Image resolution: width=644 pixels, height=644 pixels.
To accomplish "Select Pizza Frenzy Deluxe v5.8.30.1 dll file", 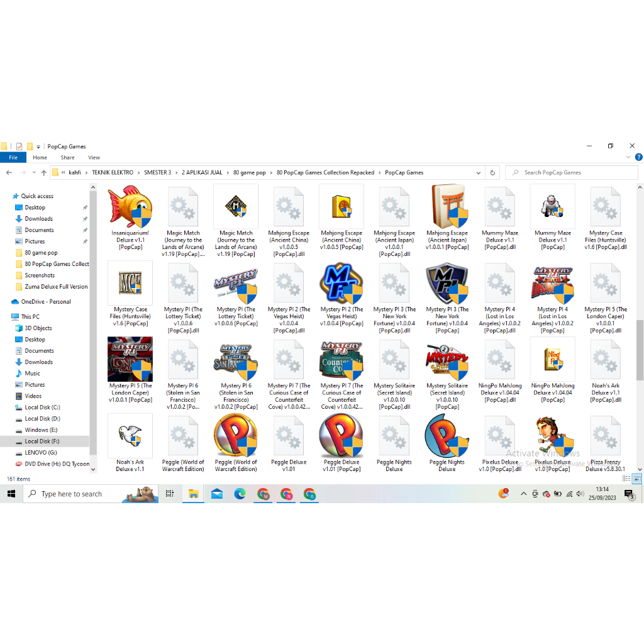I will click(606, 435).
